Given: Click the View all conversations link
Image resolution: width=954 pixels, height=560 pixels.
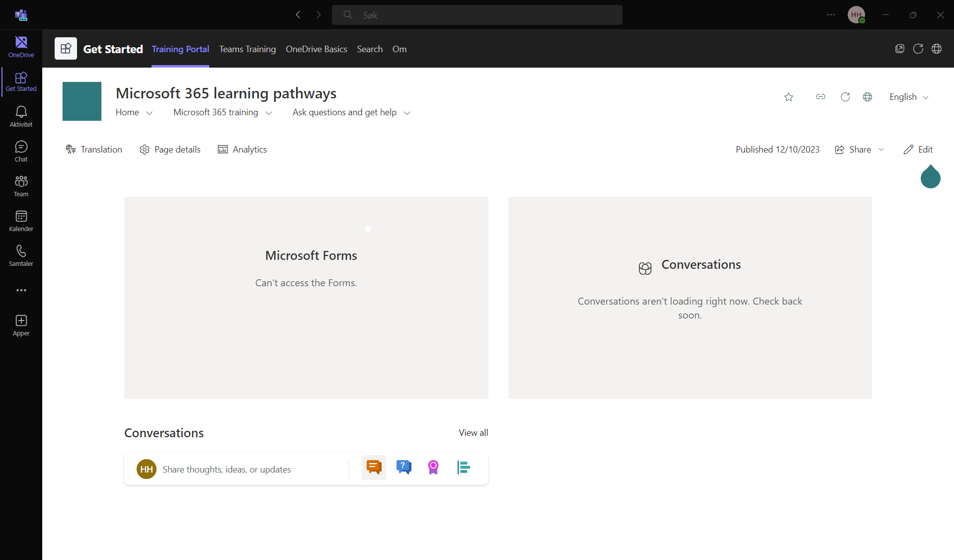Looking at the screenshot, I should 473,433.
